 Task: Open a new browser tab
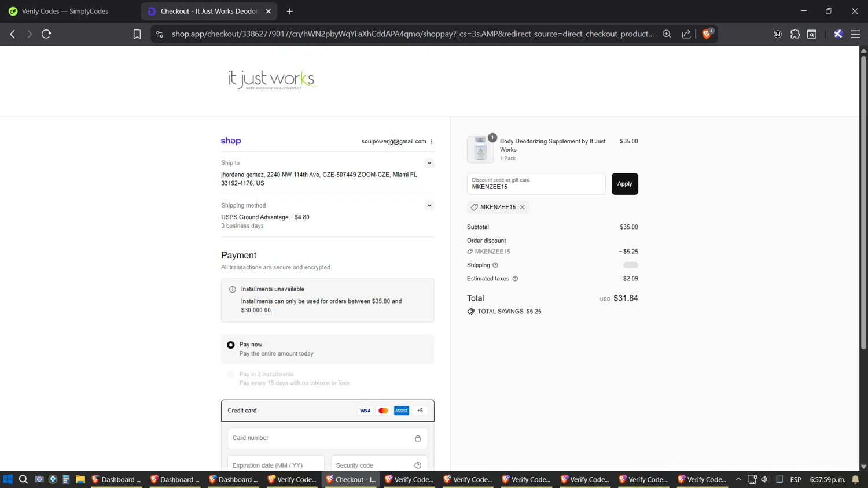290,11
